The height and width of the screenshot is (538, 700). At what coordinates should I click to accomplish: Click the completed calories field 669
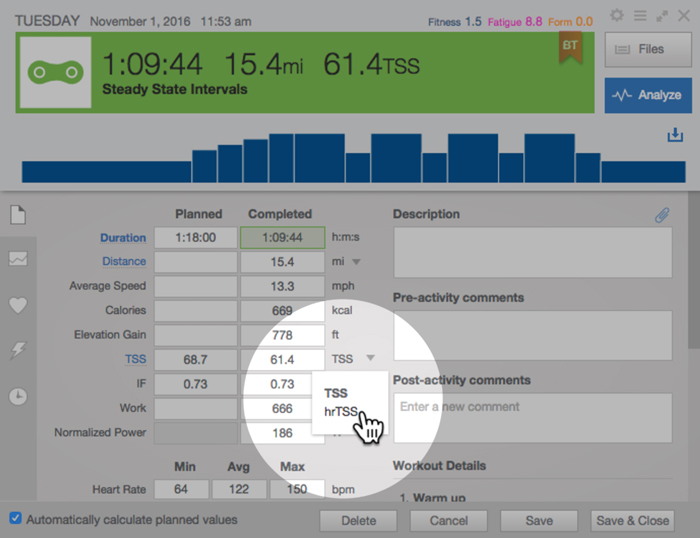click(x=282, y=311)
